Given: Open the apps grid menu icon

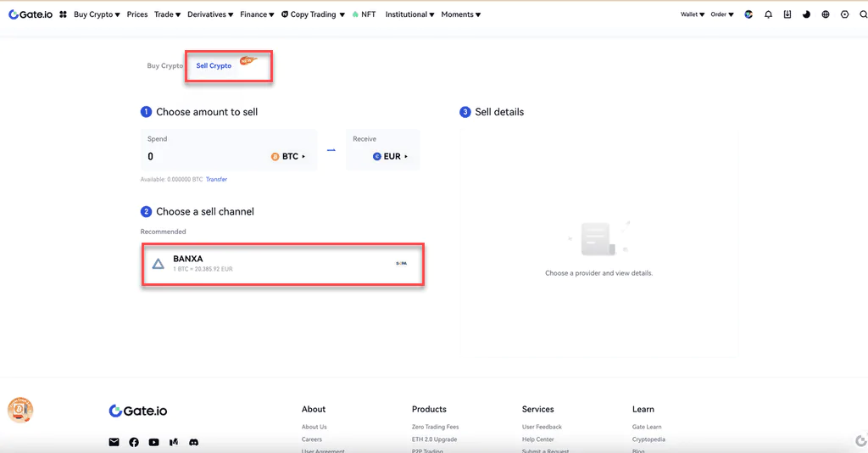Looking at the screenshot, I should [x=63, y=14].
